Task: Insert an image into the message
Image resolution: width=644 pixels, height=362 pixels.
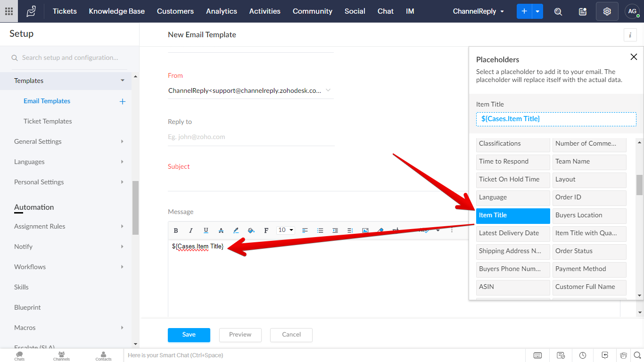Action: pos(365,230)
